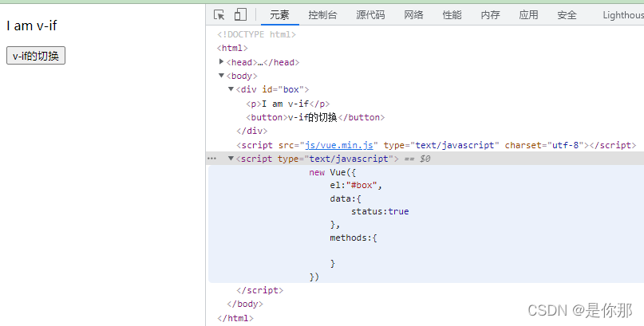644x326 pixels.
Task: Click the 'el:"#box",' code line
Action: [x=356, y=186]
